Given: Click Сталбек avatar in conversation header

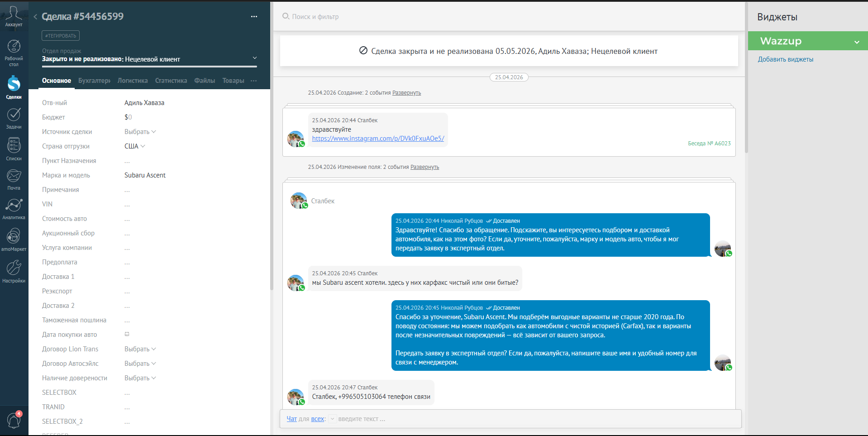Looking at the screenshot, I should 299,201.
